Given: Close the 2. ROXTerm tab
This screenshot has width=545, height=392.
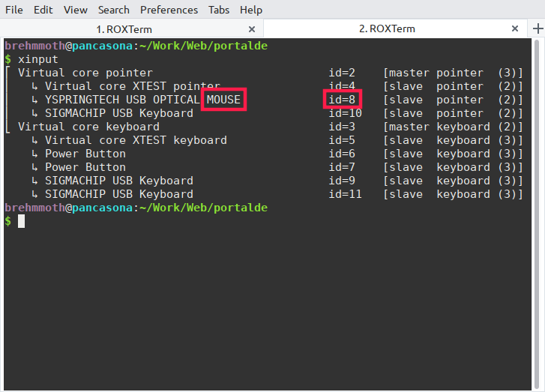Looking at the screenshot, I should coord(515,28).
